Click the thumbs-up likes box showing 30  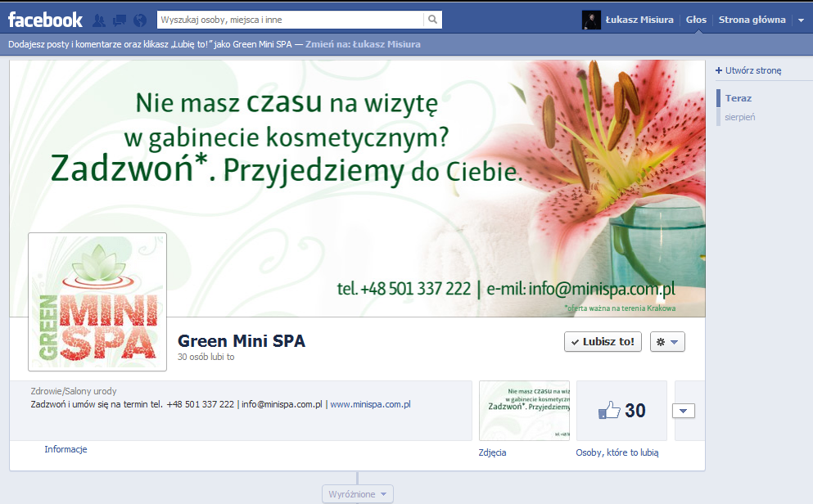(x=621, y=410)
